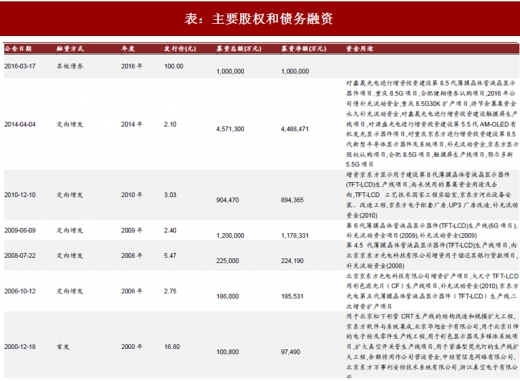Click the date cell 2010-12-10
Image resolution: width=520 pixels, height=381 pixels.
[x=20, y=195]
